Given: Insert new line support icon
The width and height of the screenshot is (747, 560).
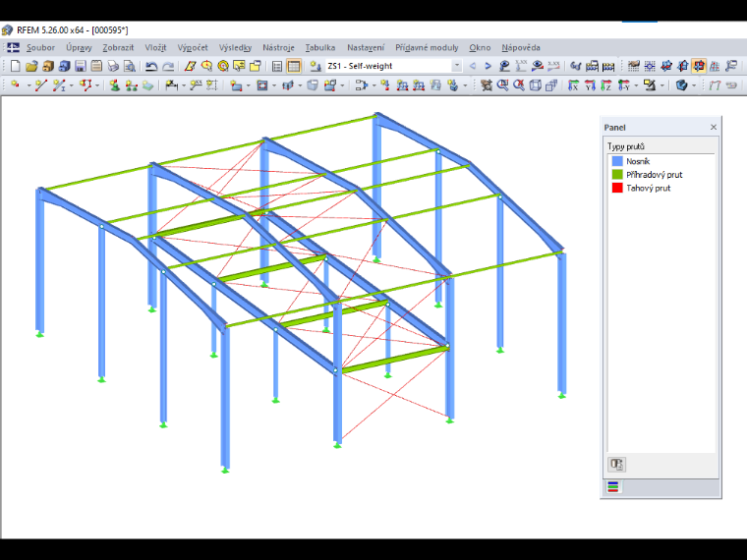Looking at the screenshot, I should point(131,85).
